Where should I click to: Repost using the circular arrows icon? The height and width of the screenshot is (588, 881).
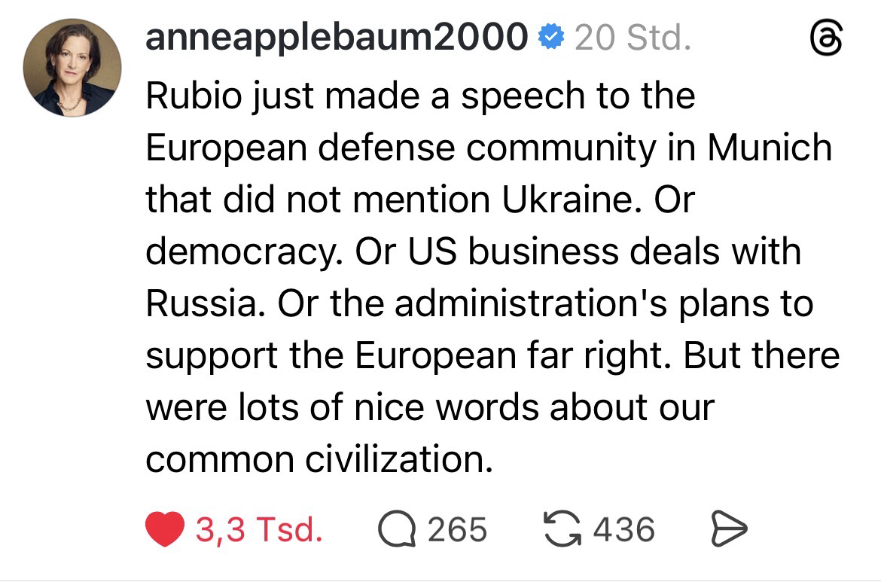(562, 529)
